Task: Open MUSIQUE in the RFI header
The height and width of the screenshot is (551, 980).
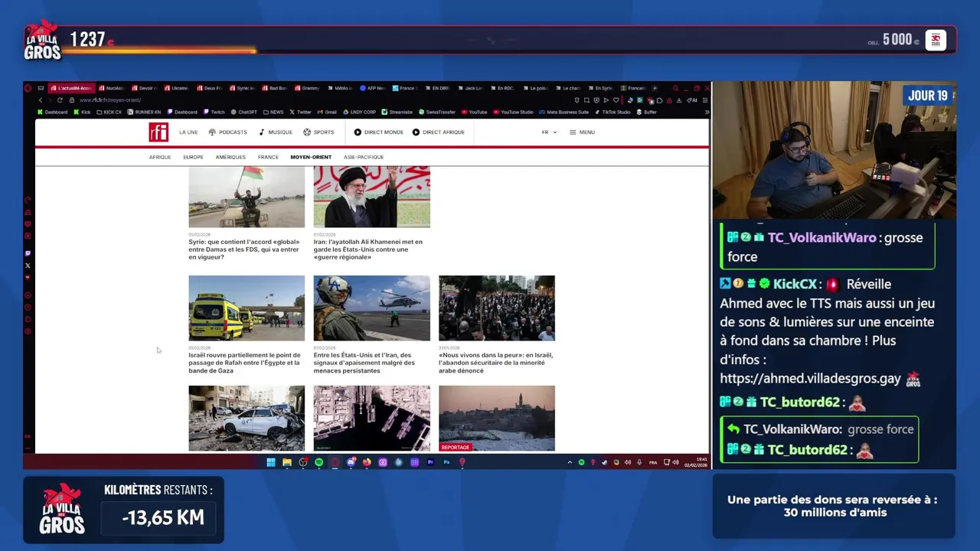Action: pos(276,132)
